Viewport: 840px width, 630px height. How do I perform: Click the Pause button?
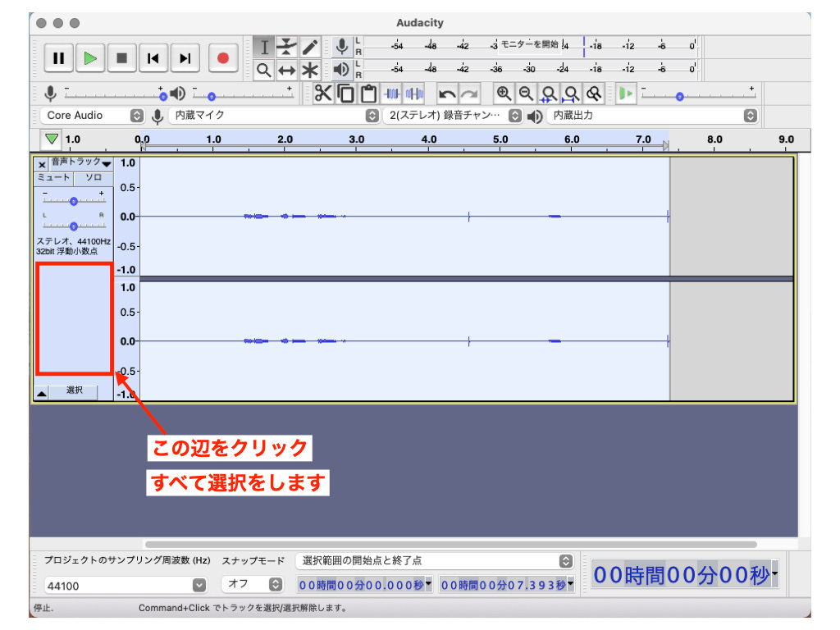tap(58, 58)
